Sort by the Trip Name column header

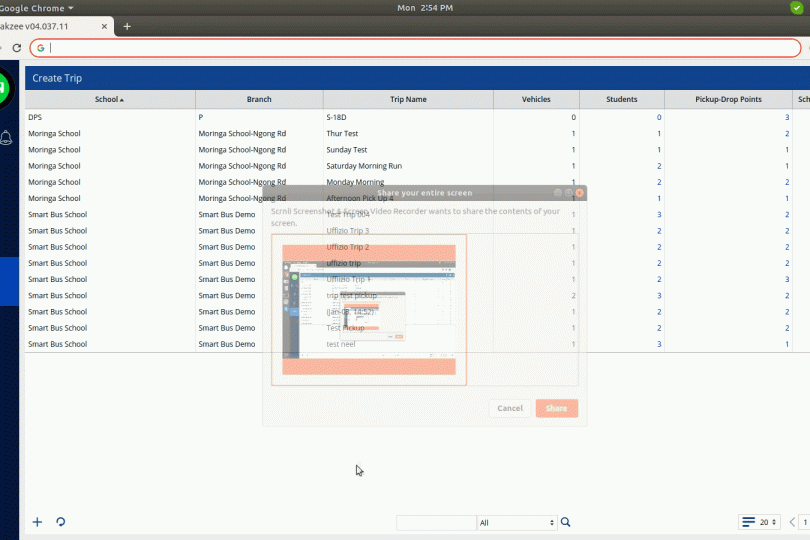[408, 100]
